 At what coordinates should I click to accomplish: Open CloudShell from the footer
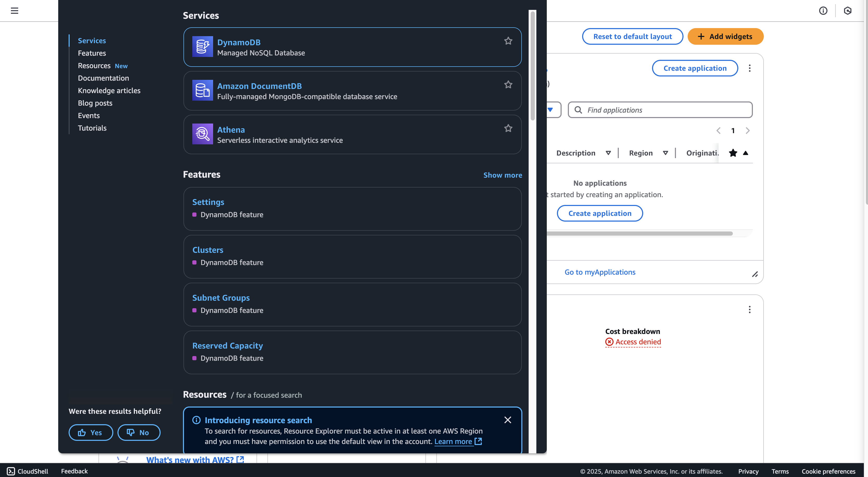click(28, 471)
